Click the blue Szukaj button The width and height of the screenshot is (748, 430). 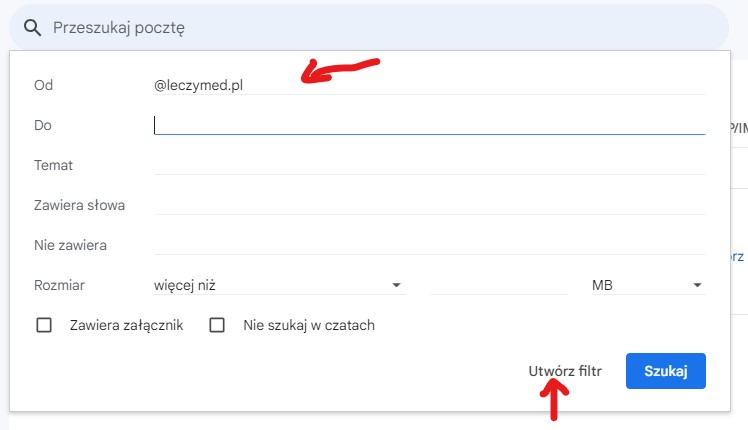665,371
